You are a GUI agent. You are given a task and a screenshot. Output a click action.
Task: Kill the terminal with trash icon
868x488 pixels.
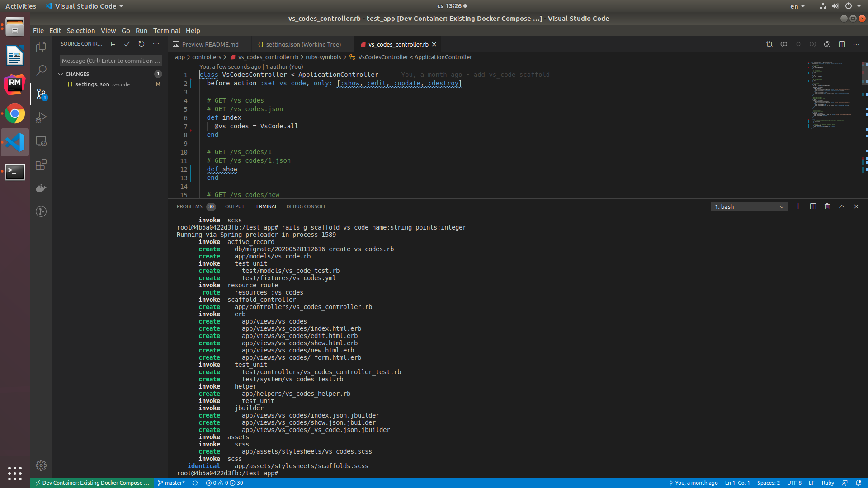(827, 206)
